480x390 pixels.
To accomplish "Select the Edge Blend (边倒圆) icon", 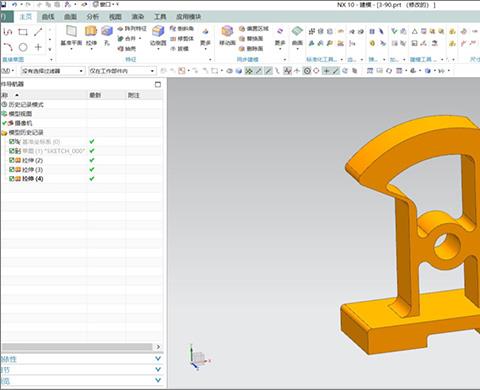I will [158, 31].
